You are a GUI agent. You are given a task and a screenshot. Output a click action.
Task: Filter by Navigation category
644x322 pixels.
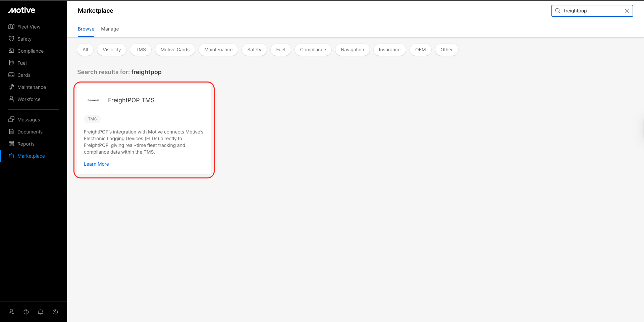[353, 50]
